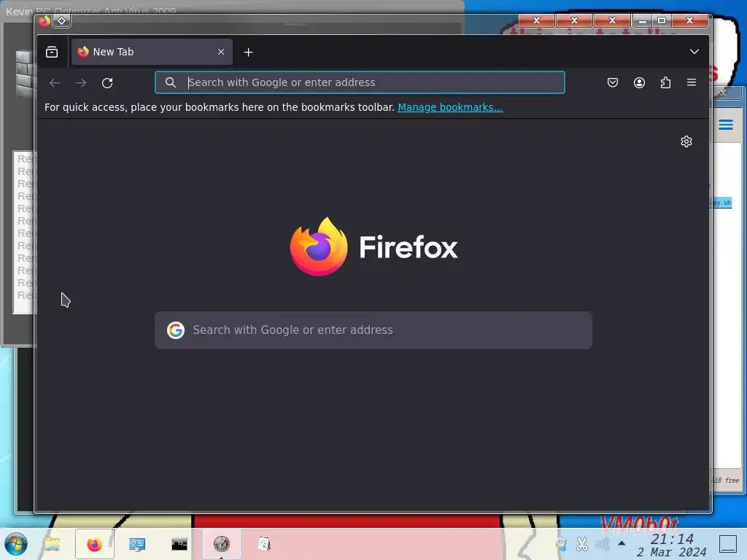This screenshot has width=747, height=560.
Task: Go forward one page arrow
Action: [81, 83]
